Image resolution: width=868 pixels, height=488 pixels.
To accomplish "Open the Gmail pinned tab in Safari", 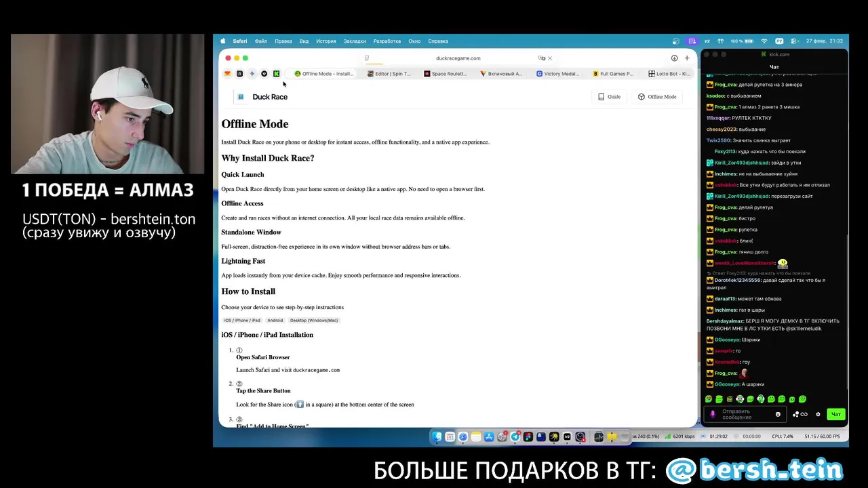I will pyautogui.click(x=227, y=73).
